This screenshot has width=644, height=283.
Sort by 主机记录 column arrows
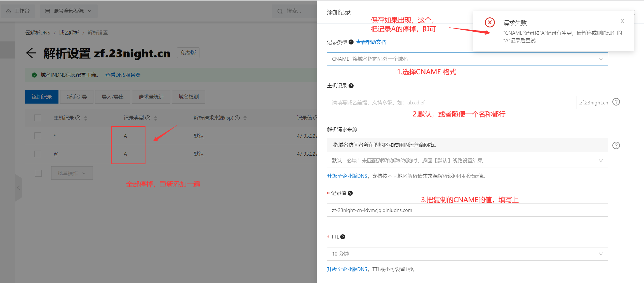pos(86,118)
